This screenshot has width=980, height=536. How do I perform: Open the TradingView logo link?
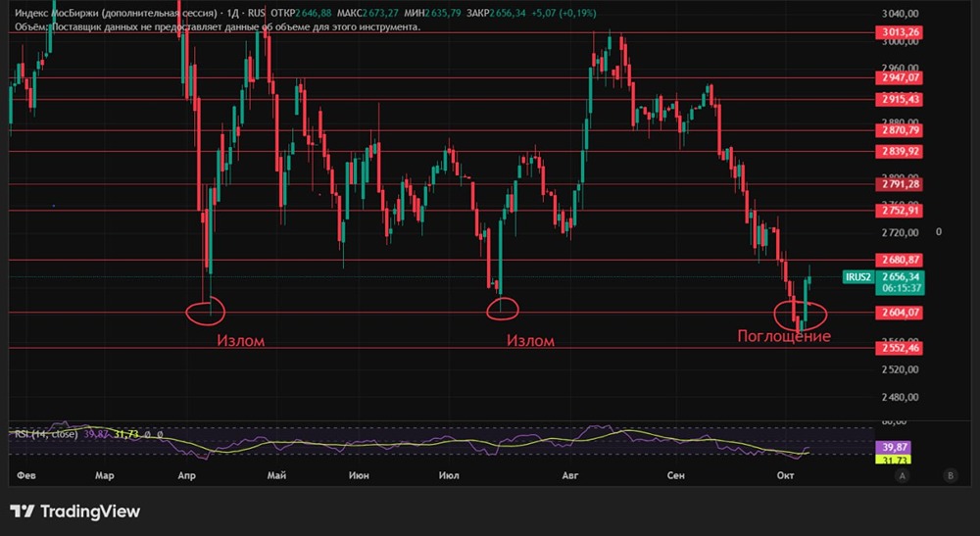point(75,512)
